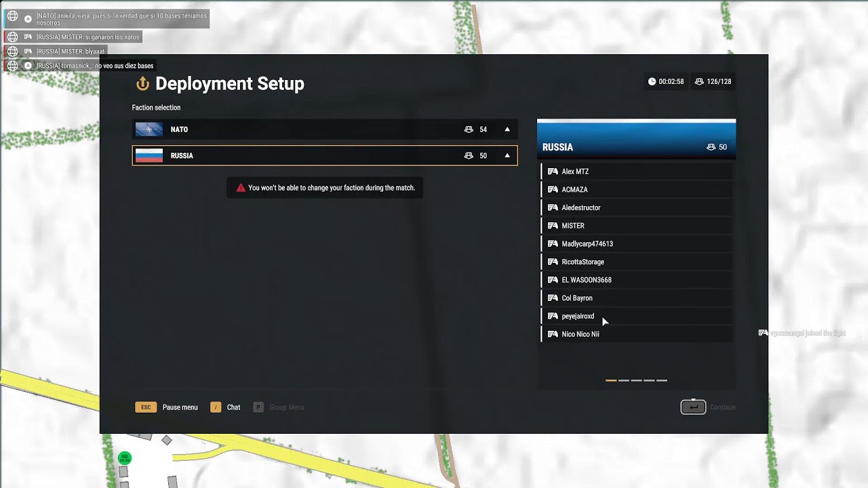Click globe icon beside 'si ganaron los natos'

12,37
